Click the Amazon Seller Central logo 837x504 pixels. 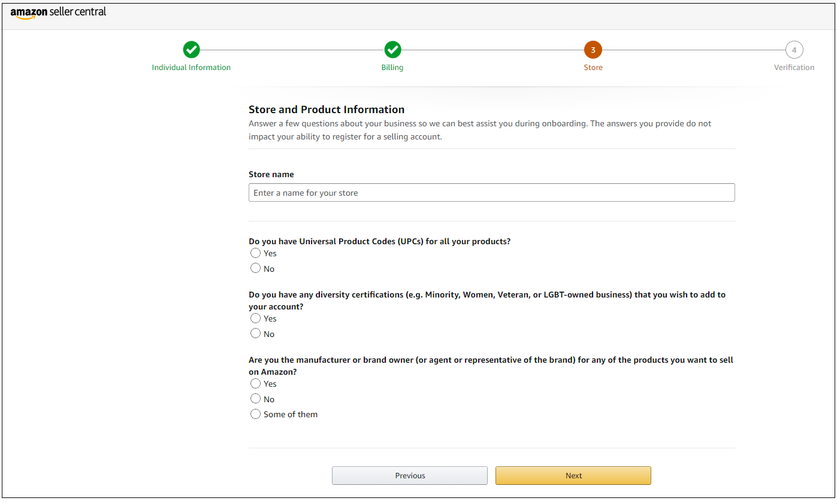click(58, 13)
